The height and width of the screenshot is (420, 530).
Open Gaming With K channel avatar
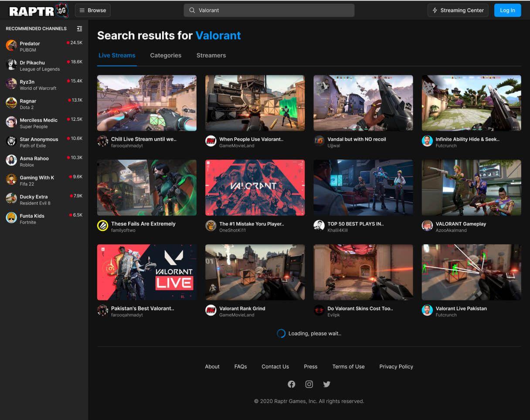pyautogui.click(x=11, y=180)
